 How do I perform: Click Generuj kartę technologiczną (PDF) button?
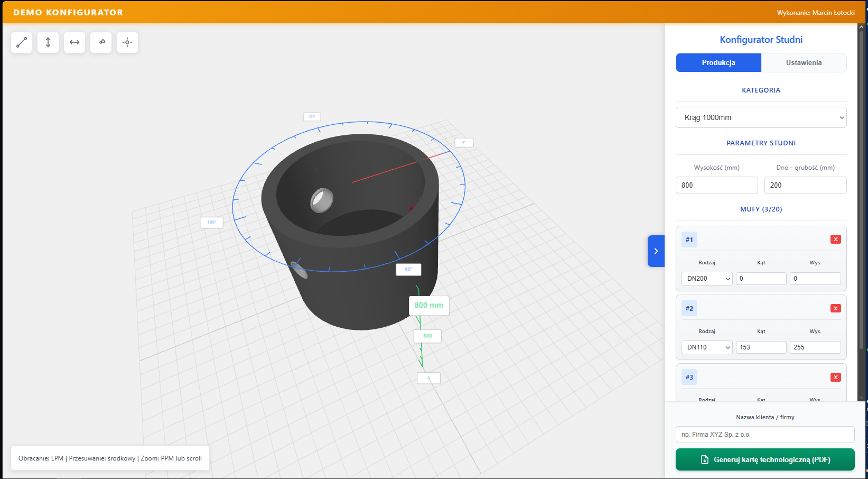pyautogui.click(x=765, y=459)
